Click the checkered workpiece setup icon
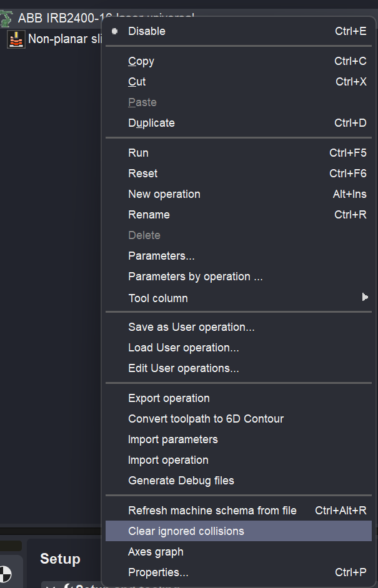Image resolution: width=378 pixels, height=588 pixels. [5, 573]
